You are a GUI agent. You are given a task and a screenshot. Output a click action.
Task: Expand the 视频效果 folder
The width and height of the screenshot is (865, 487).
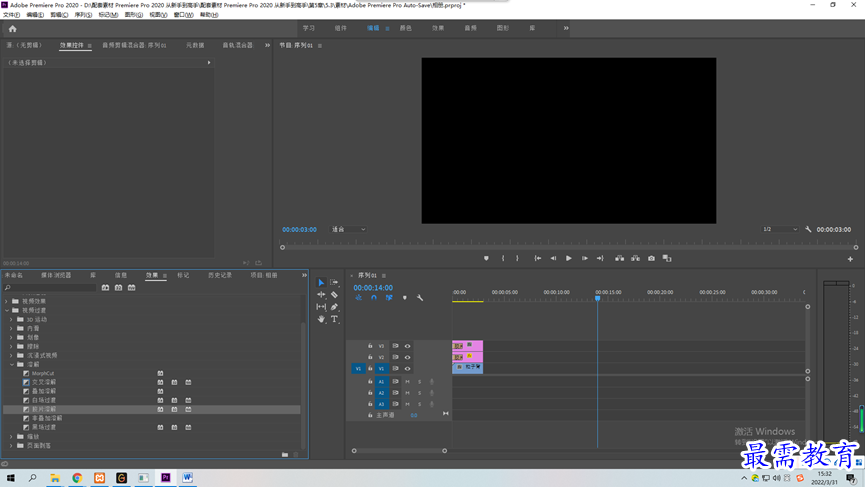[7, 301]
